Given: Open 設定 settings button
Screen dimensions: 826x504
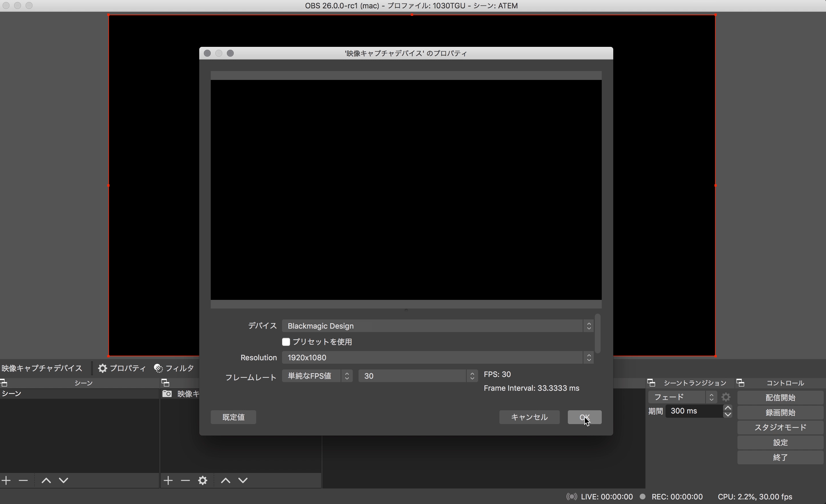Looking at the screenshot, I should click(780, 443).
